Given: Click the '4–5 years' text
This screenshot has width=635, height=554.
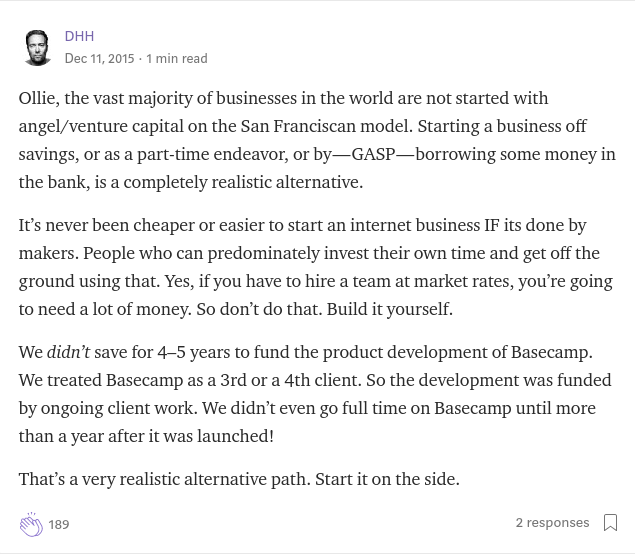Looking at the screenshot, I should click(194, 352).
